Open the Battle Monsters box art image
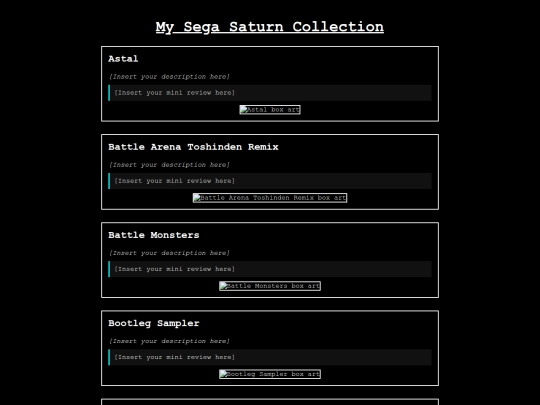The width and height of the screenshot is (540, 405). [x=270, y=286]
